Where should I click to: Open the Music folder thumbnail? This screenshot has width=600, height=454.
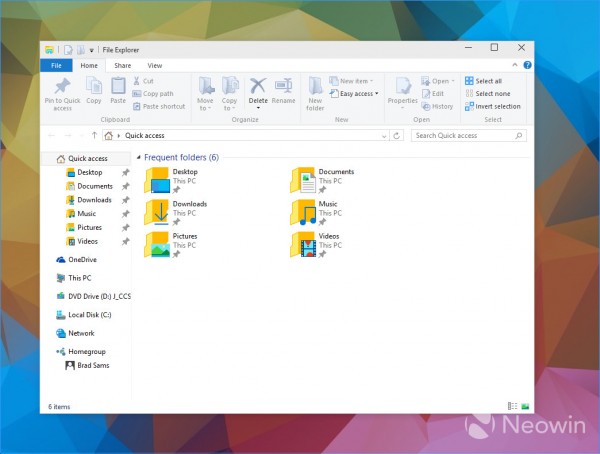(x=303, y=210)
